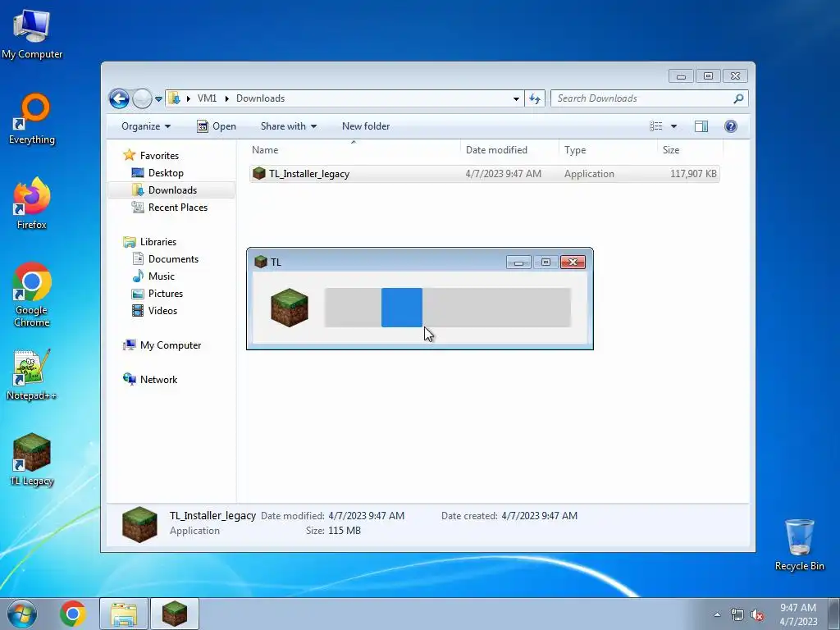Click Downloads breadcrumb in address bar

click(x=260, y=98)
